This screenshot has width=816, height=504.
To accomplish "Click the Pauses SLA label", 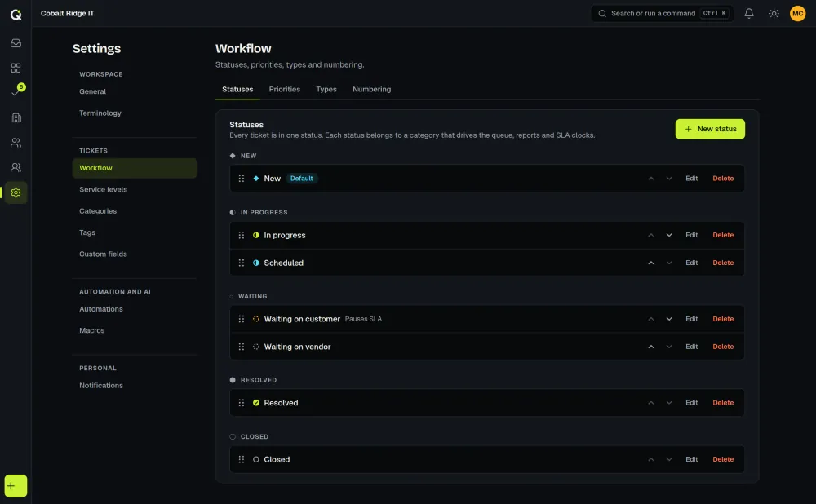I will point(363,319).
